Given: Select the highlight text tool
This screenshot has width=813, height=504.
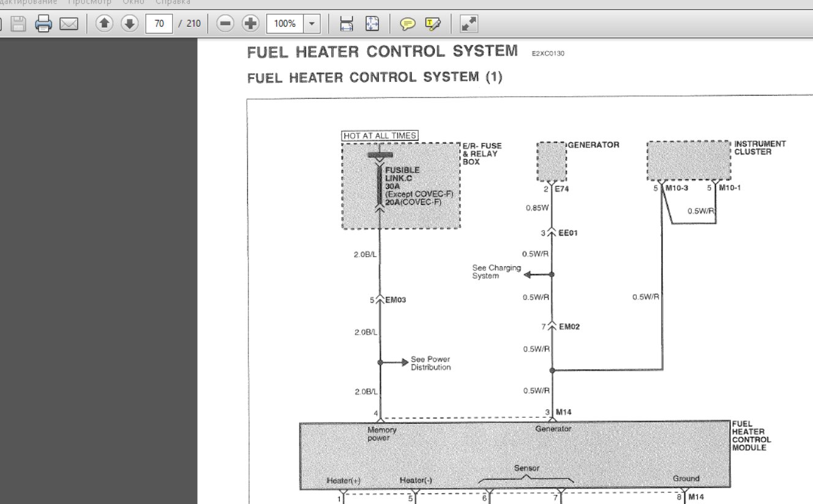Looking at the screenshot, I should tap(433, 24).
